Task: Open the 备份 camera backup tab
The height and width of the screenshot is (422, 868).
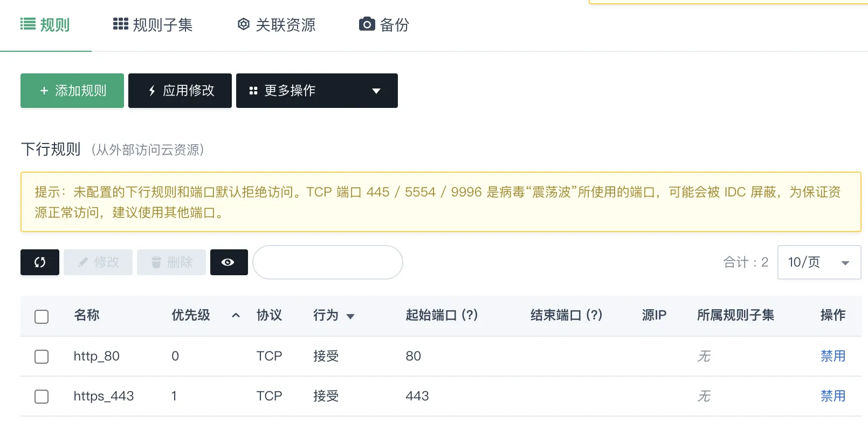Action: tap(384, 25)
